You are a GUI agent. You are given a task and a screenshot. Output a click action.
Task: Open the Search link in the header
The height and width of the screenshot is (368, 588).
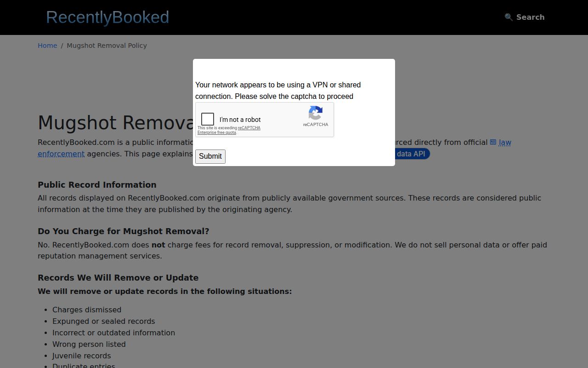pyautogui.click(x=524, y=17)
